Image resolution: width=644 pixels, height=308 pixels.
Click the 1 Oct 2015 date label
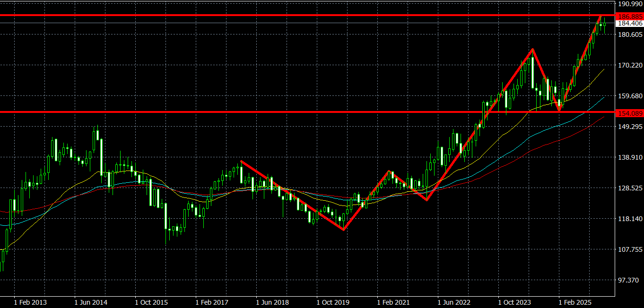click(x=151, y=302)
